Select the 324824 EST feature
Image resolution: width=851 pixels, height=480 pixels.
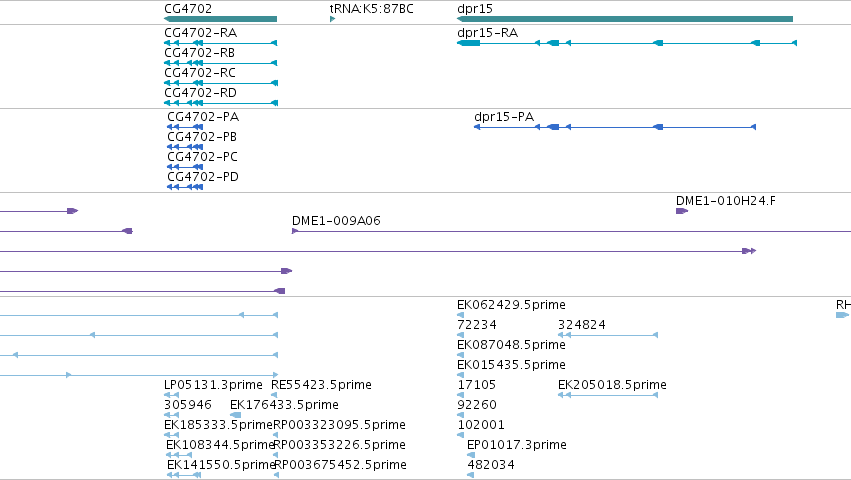tap(608, 335)
